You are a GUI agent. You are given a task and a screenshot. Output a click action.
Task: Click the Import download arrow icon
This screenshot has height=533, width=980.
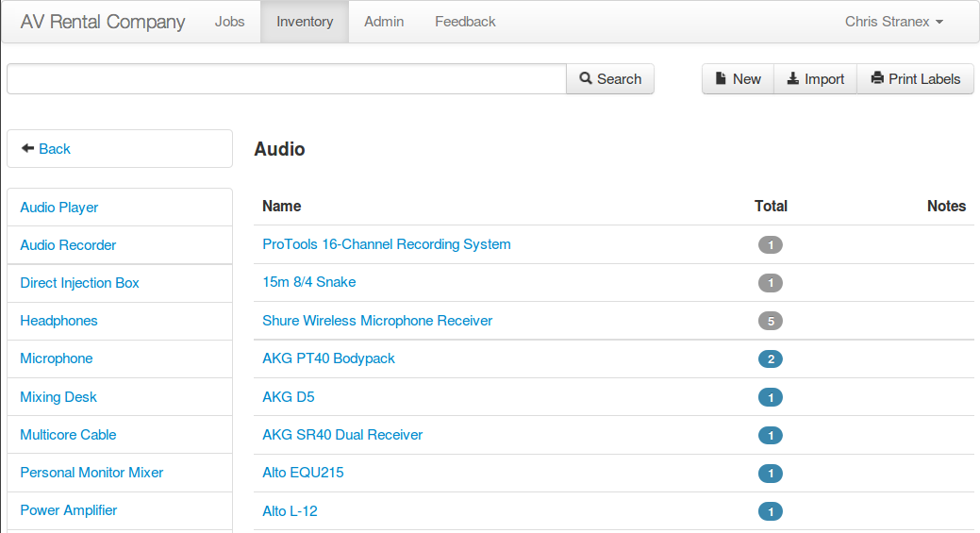point(792,78)
